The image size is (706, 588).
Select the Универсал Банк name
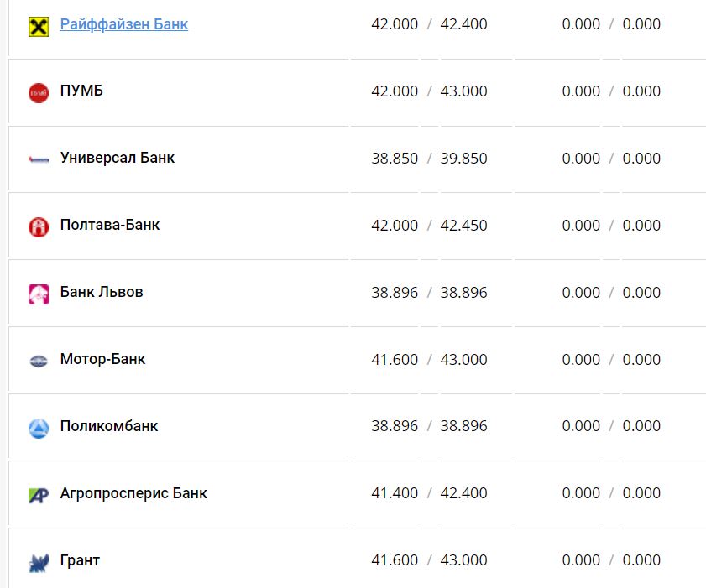tap(118, 158)
